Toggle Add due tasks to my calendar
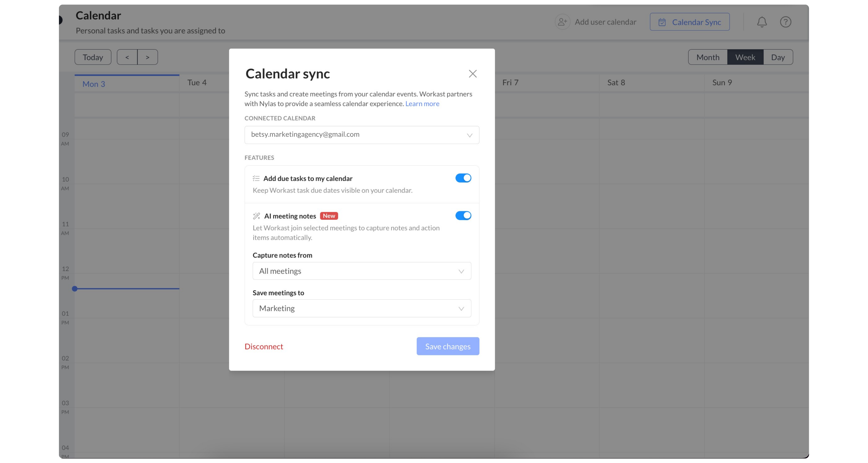 click(x=463, y=178)
